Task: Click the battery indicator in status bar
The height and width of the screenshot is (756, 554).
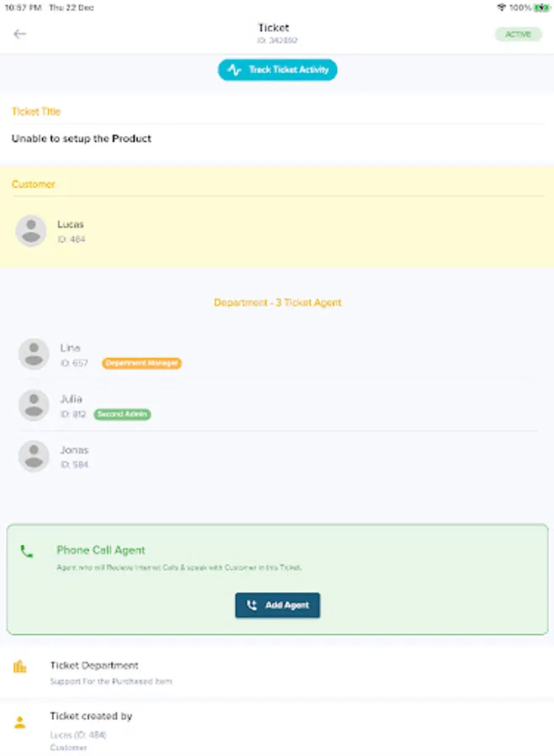Action: tap(539, 7)
